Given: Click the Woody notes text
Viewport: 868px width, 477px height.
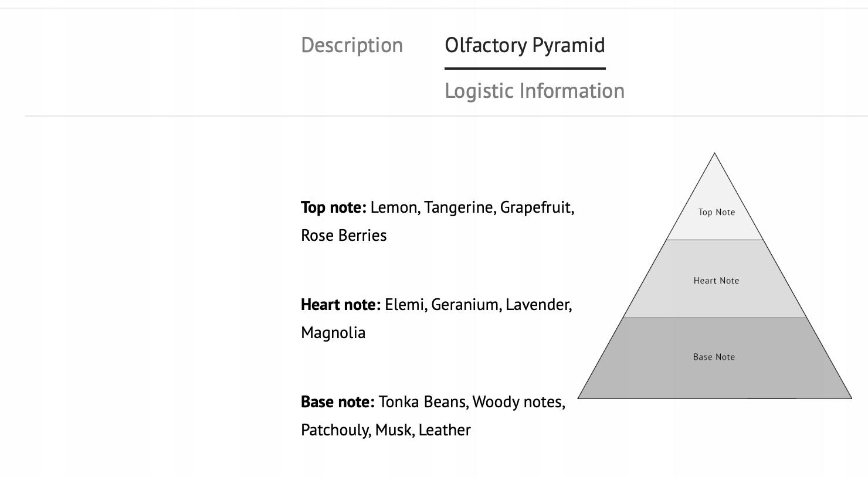Looking at the screenshot, I should (518, 402).
